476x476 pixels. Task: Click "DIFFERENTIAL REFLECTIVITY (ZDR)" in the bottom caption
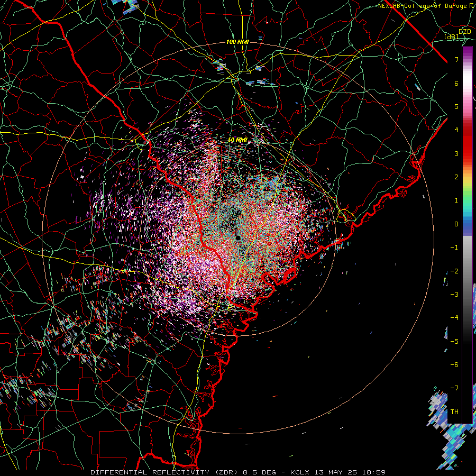tap(165, 472)
